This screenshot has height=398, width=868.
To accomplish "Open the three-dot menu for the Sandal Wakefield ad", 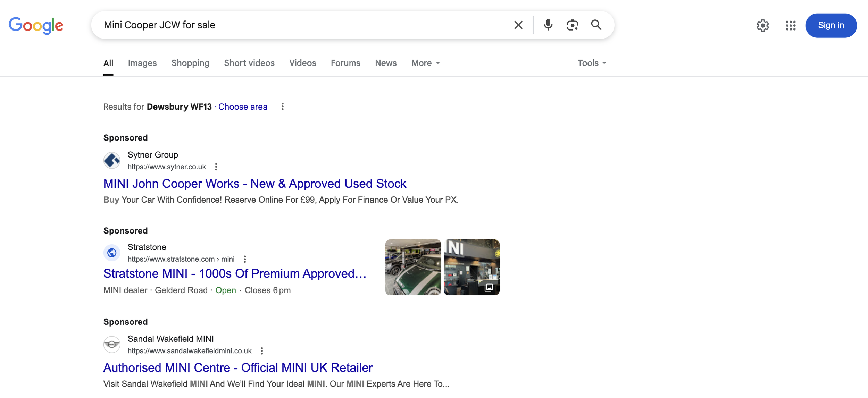I will click(262, 351).
